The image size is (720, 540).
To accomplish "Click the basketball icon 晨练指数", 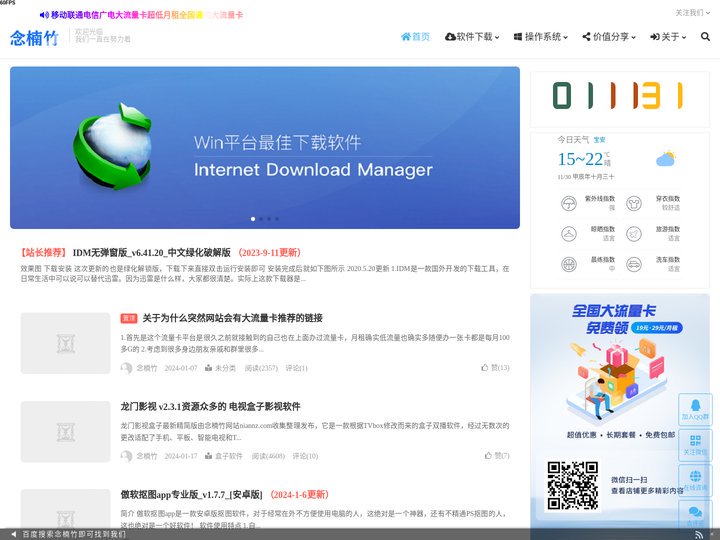I will 569,264.
